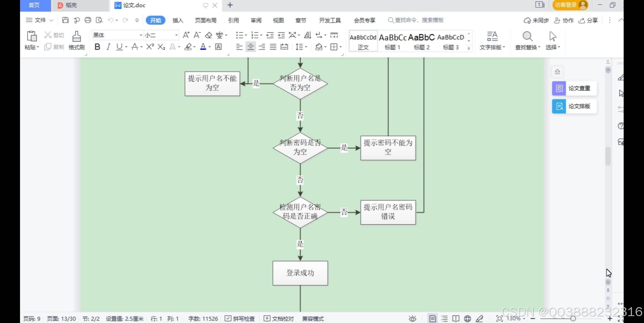
Task: Click the Paper Layout button in sidebar
Action: pyautogui.click(x=574, y=106)
